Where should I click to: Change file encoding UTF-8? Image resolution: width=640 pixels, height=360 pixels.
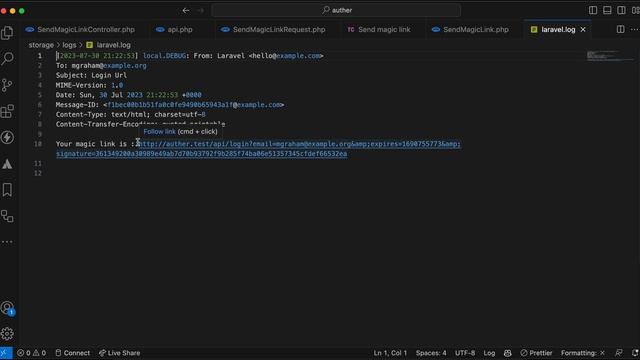coord(465,353)
